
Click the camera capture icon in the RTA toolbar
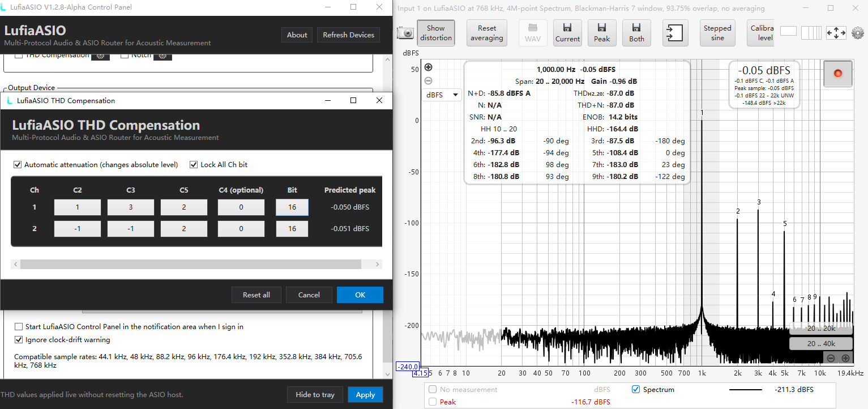(405, 33)
